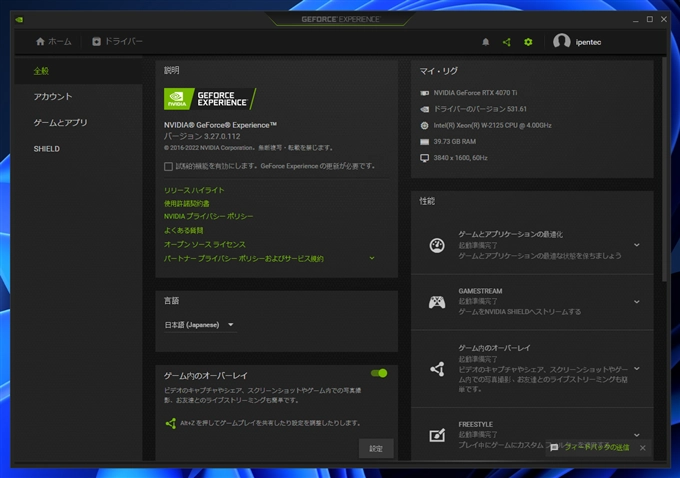Click the CPU icon next to Intel Xeon
Screen dimensions: 680x478
pyautogui.click(x=425, y=125)
